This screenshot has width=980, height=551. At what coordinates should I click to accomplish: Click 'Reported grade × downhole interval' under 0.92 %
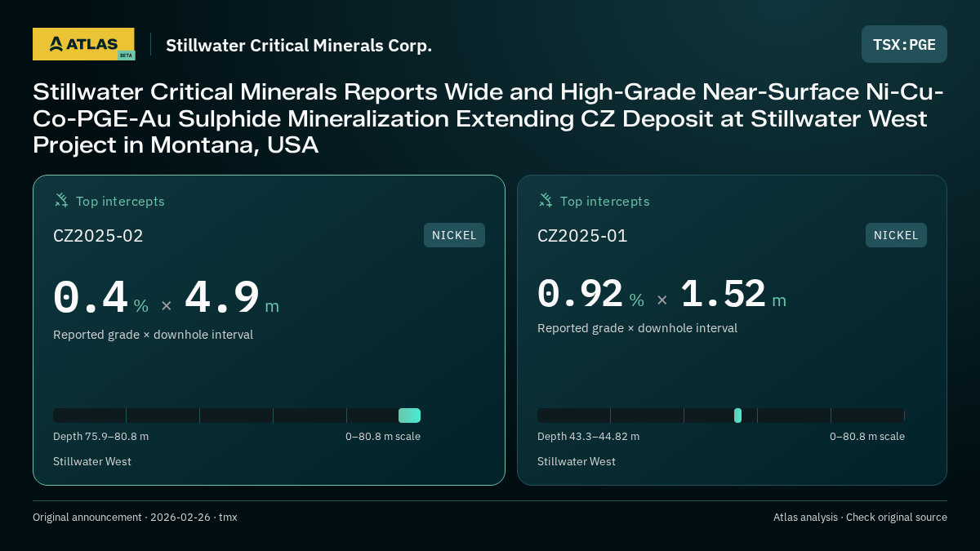click(x=637, y=328)
